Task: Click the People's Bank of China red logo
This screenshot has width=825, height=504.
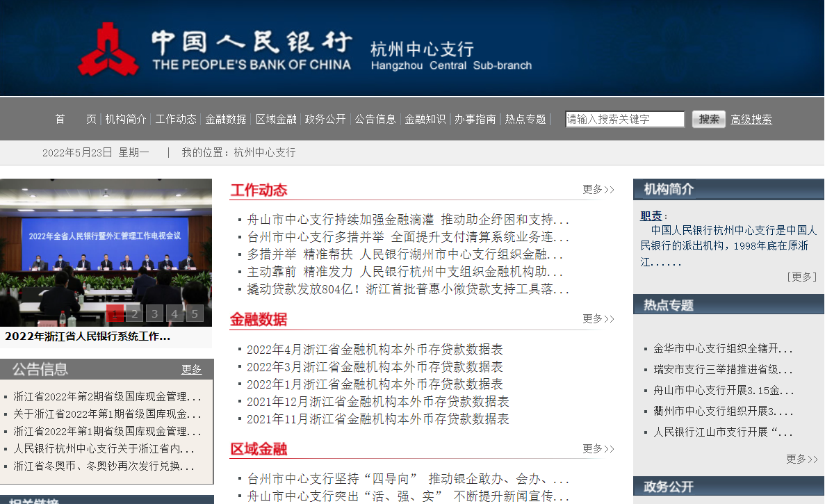Action: click(x=108, y=49)
